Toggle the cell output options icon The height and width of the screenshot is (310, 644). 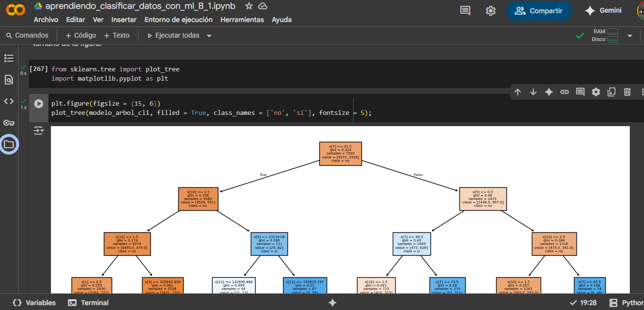coord(39,131)
